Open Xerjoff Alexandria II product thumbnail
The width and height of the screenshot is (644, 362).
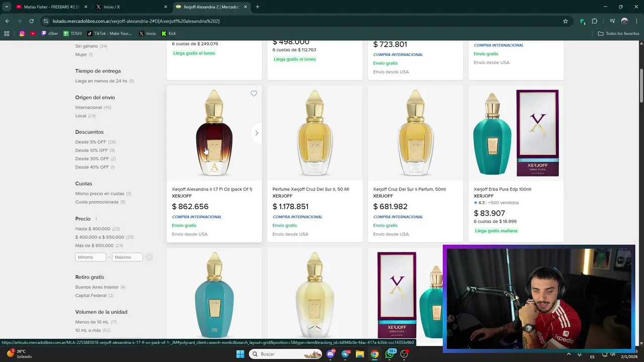[214, 133]
